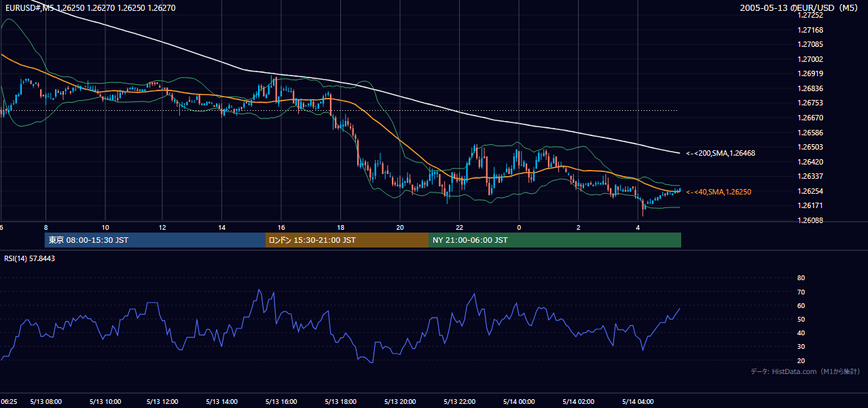Select bottom timeline label 5/13 14:00
This screenshot has height=408, width=868.
click(222, 402)
